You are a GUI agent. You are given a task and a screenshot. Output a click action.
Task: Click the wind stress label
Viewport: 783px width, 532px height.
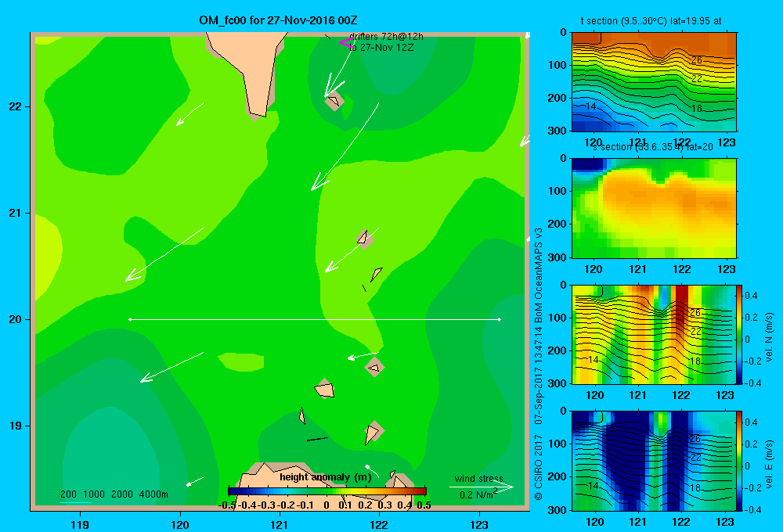(479, 478)
